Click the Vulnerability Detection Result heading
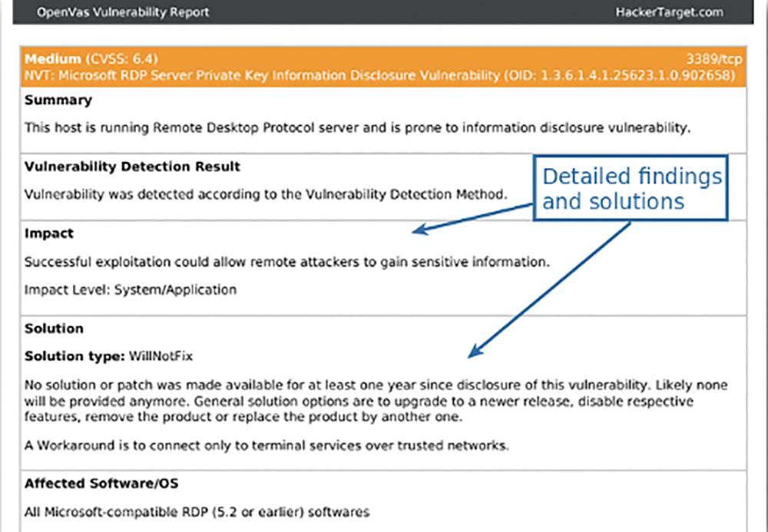This screenshot has width=768, height=532. click(132, 167)
